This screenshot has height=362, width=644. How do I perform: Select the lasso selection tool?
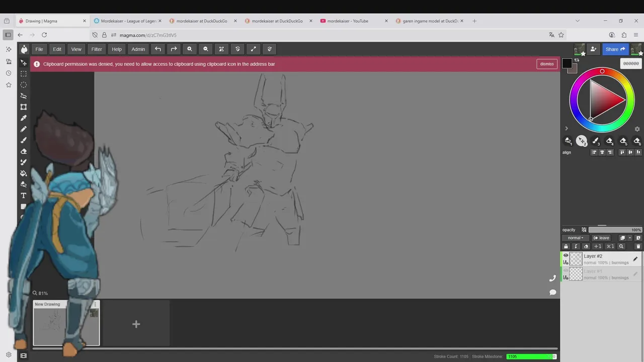[23, 96]
